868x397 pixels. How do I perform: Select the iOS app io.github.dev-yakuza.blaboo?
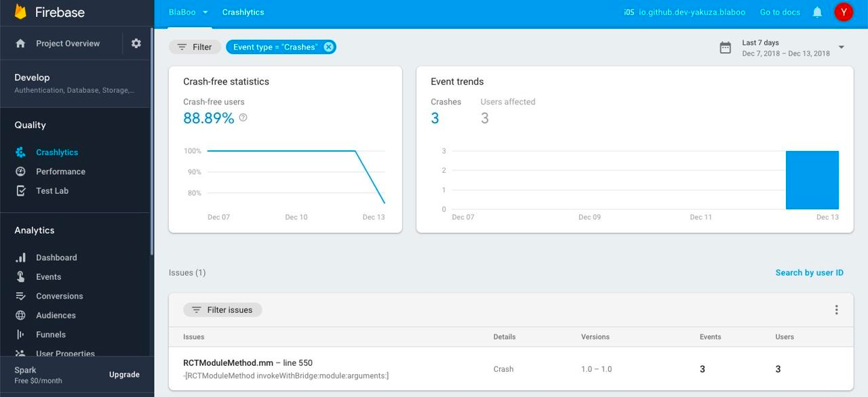(684, 12)
